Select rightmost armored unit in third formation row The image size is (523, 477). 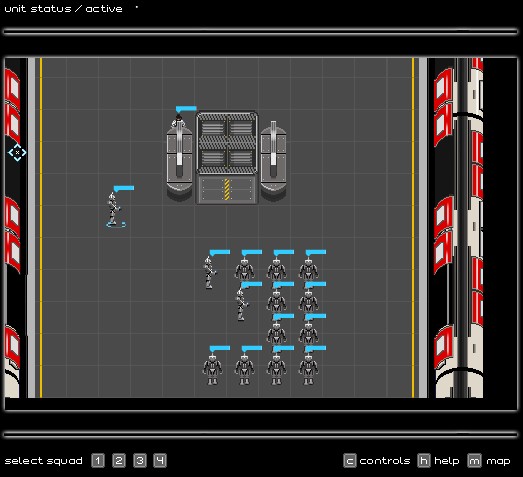coord(309,333)
